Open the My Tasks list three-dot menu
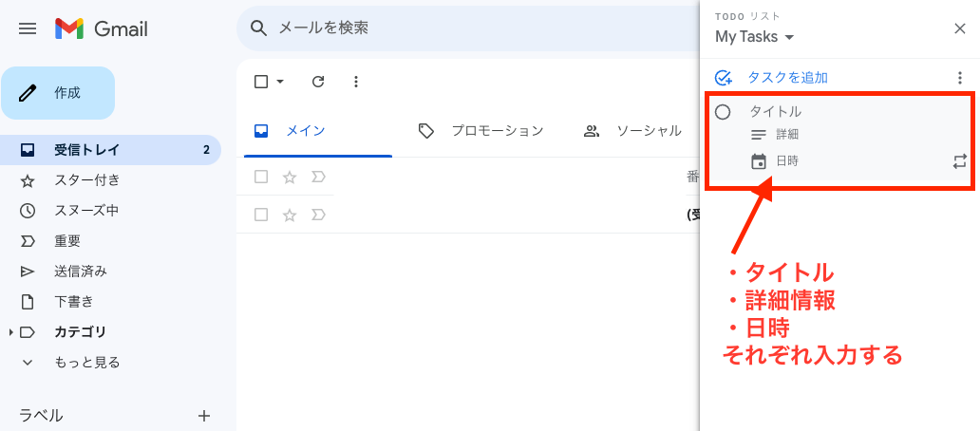 [960, 78]
